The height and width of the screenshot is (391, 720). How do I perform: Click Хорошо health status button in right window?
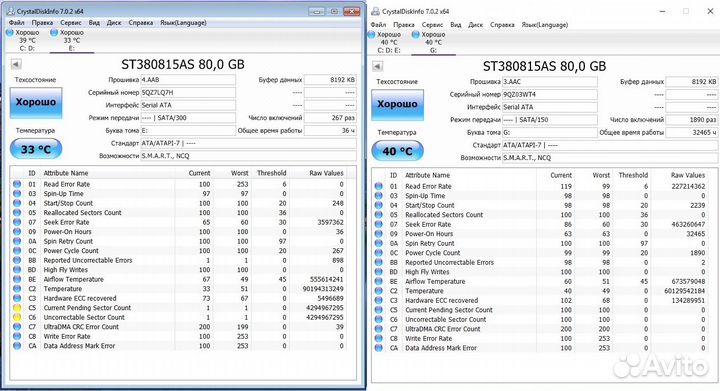tap(397, 104)
